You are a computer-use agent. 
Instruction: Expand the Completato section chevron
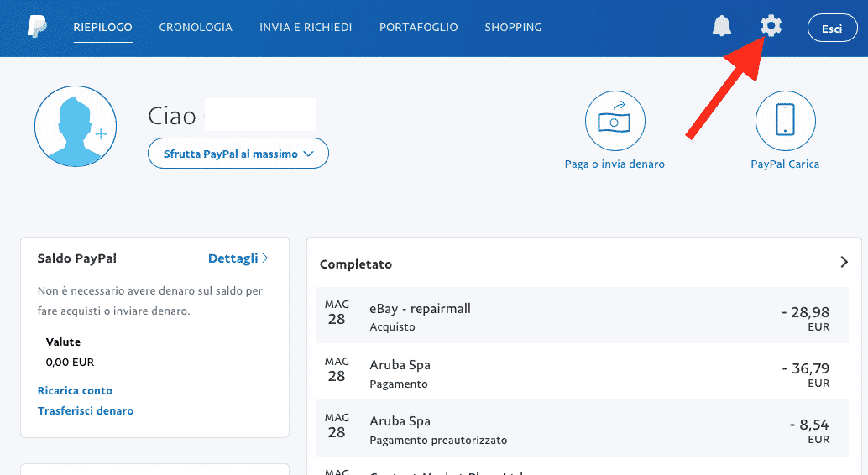844,262
